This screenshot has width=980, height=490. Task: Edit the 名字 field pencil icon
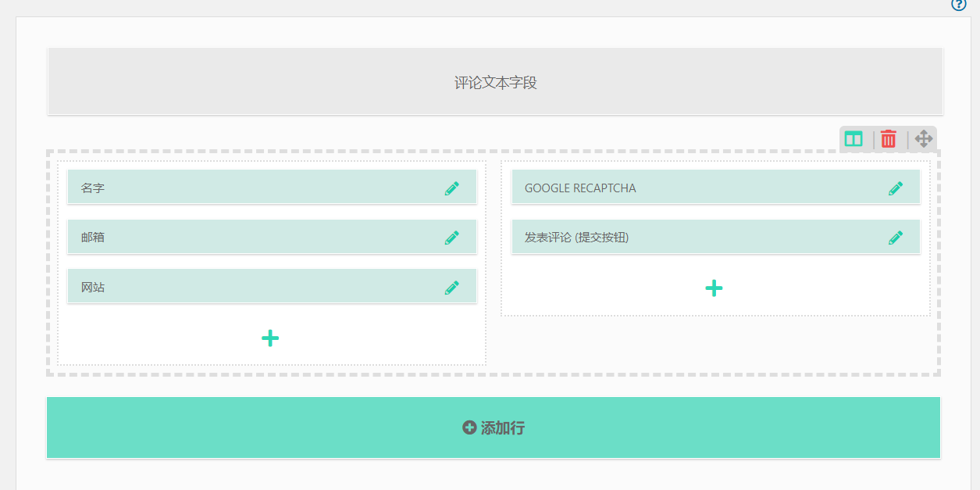click(452, 188)
